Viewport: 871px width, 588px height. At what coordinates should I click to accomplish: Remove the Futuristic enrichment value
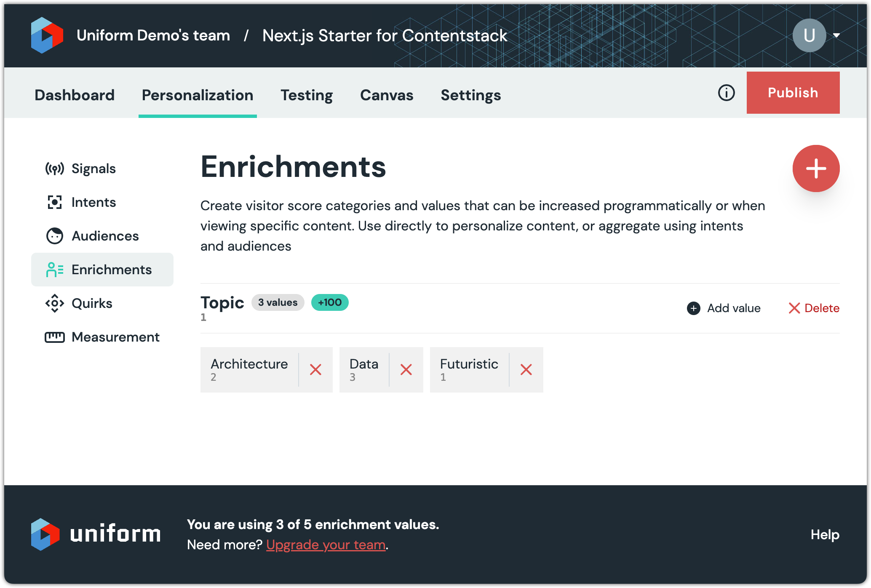[x=526, y=370]
